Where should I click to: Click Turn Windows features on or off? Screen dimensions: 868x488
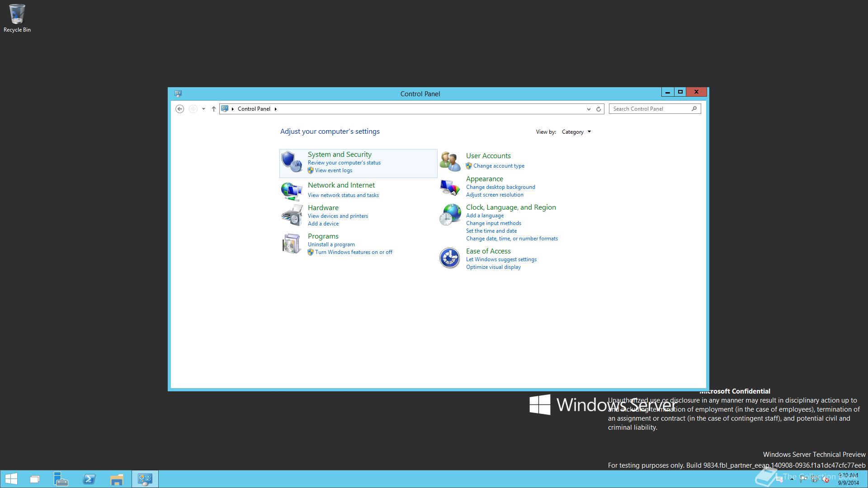pyautogui.click(x=354, y=252)
